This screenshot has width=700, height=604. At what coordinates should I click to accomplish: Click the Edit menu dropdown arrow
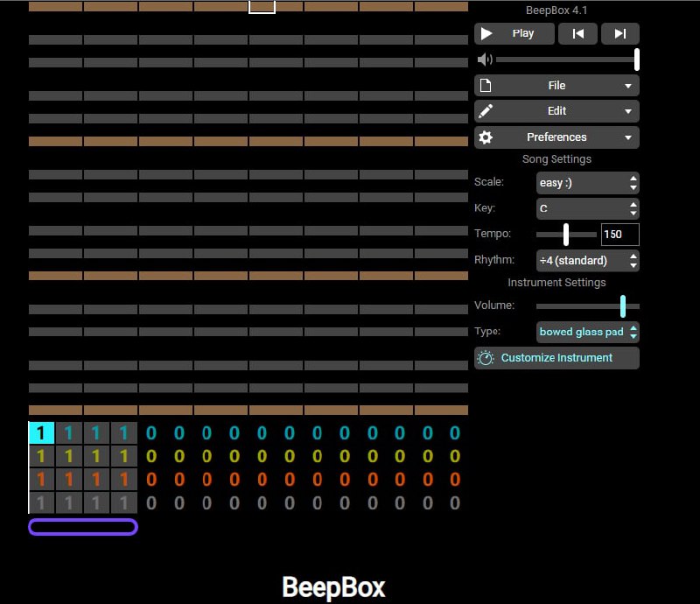coord(628,111)
